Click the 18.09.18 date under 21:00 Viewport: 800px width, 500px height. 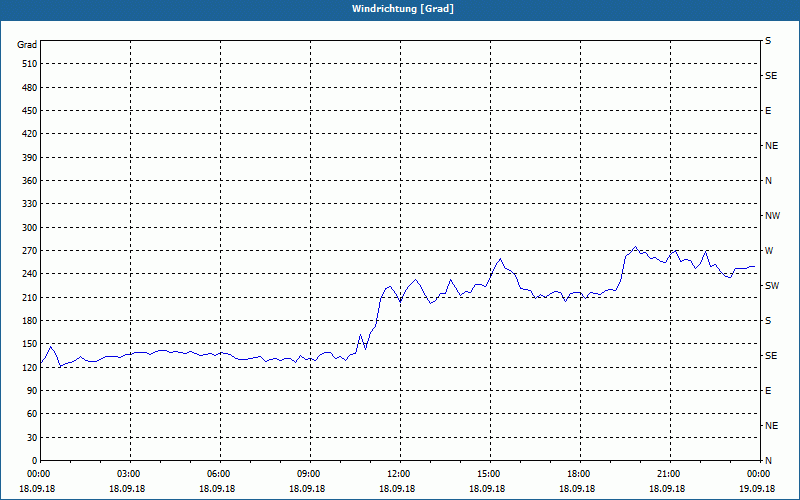(667, 489)
